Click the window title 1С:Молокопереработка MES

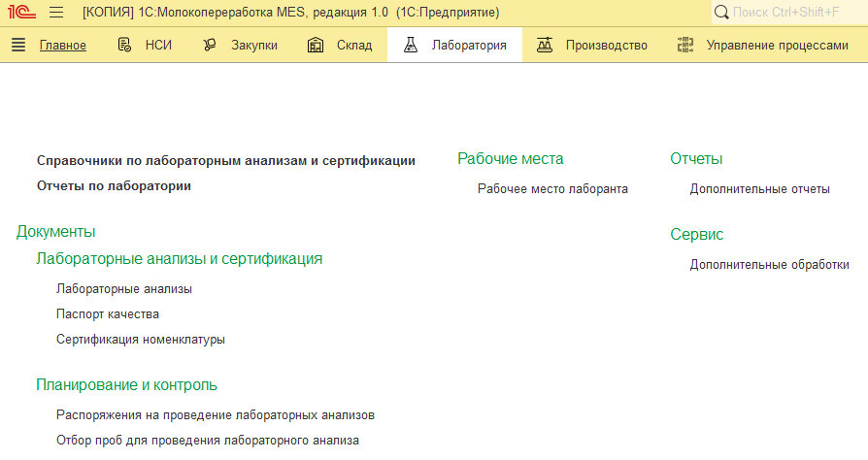click(x=290, y=13)
